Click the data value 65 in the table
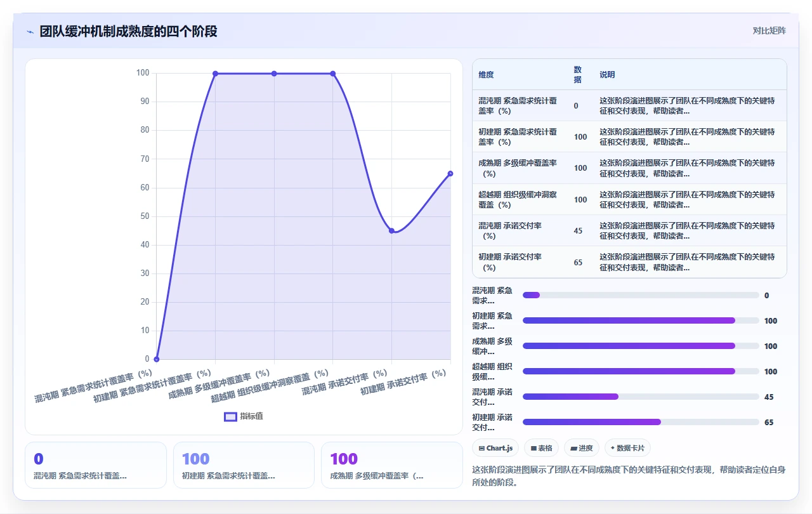This screenshot has width=812, height=514. click(578, 262)
